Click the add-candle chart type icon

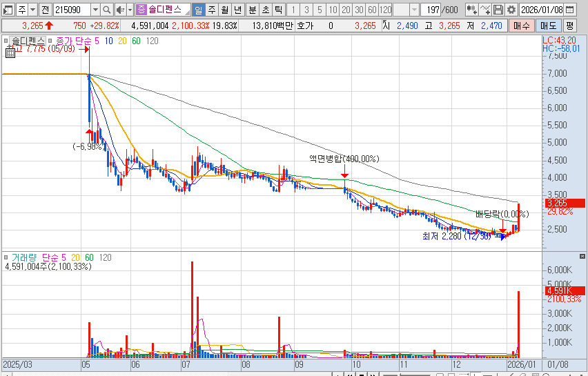tap(471, 10)
